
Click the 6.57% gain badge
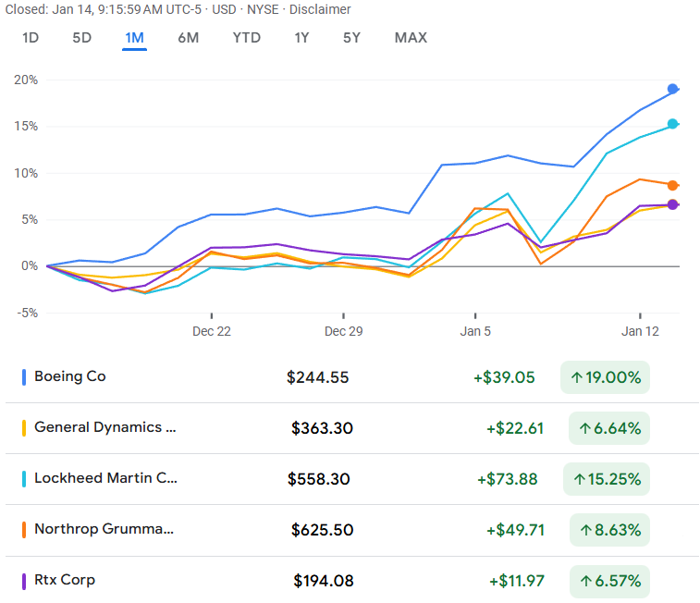(x=609, y=581)
